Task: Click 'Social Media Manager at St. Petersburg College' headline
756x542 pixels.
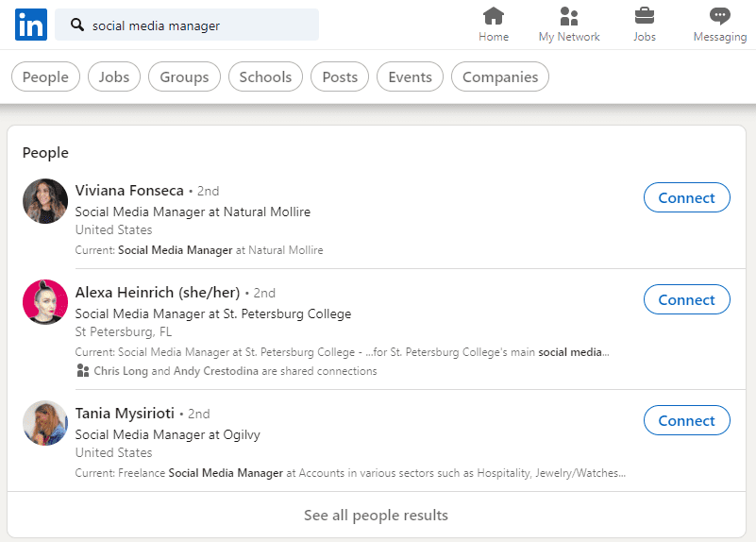Action: pos(213,313)
